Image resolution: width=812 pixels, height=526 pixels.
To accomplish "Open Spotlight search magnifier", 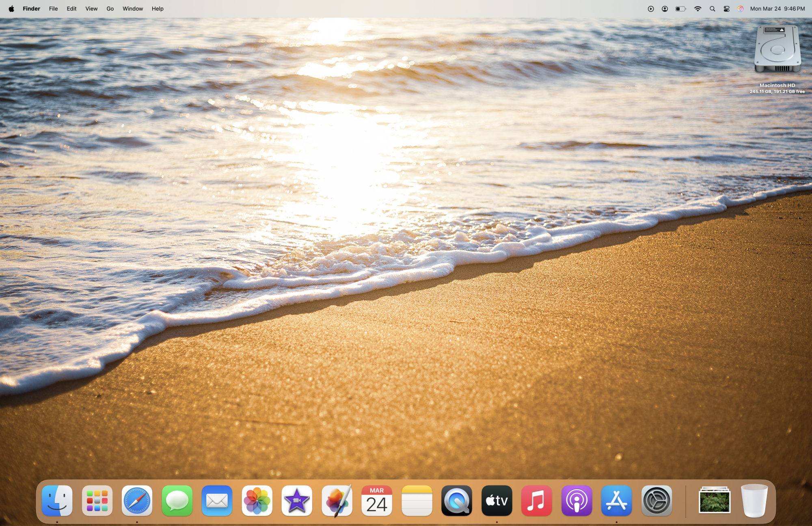I will pos(712,9).
